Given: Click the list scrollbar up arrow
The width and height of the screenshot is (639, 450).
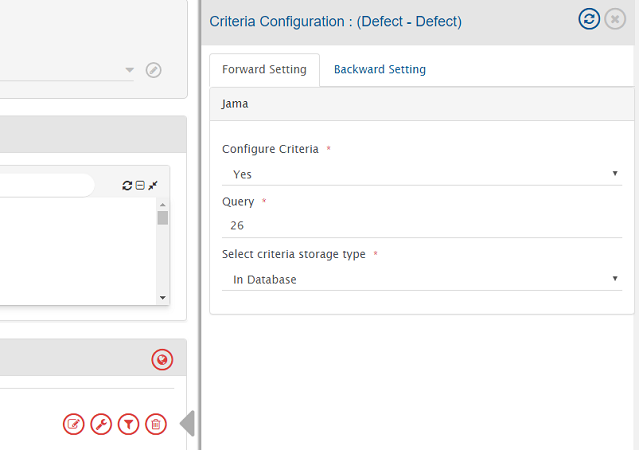Looking at the screenshot, I should click(163, 204).
